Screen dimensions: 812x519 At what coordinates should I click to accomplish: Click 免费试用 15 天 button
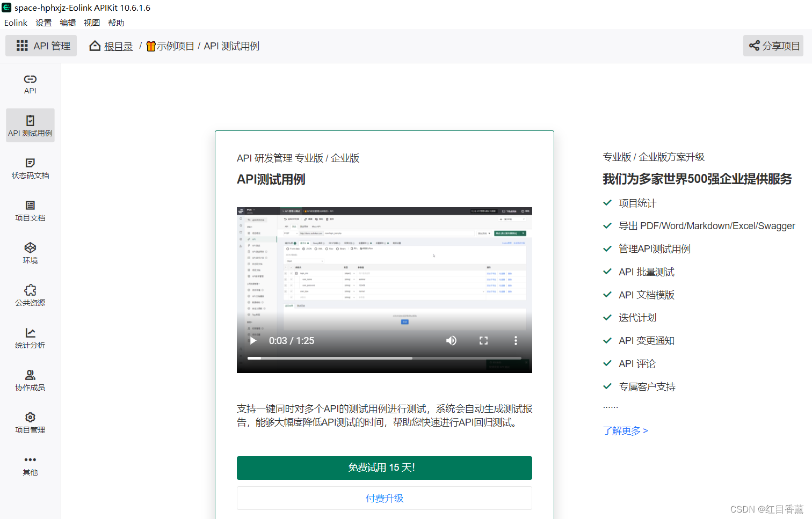coord(385,467)
